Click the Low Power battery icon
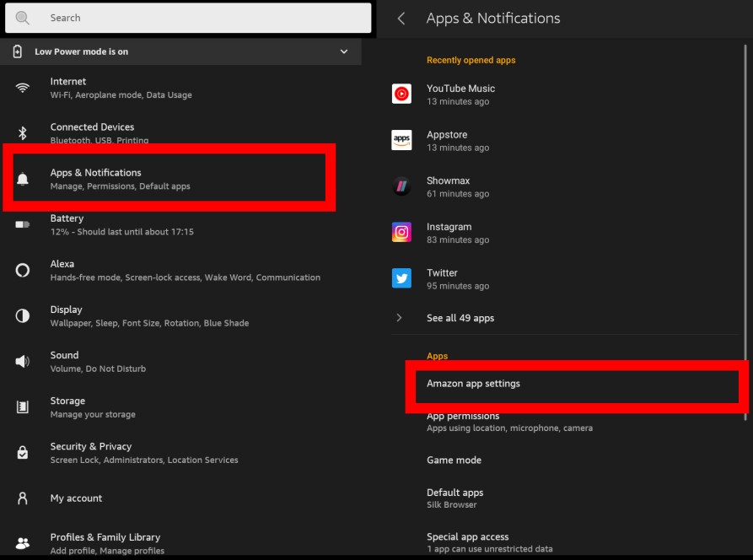Screen dimensions: 753x560 (x=18, y=51)
